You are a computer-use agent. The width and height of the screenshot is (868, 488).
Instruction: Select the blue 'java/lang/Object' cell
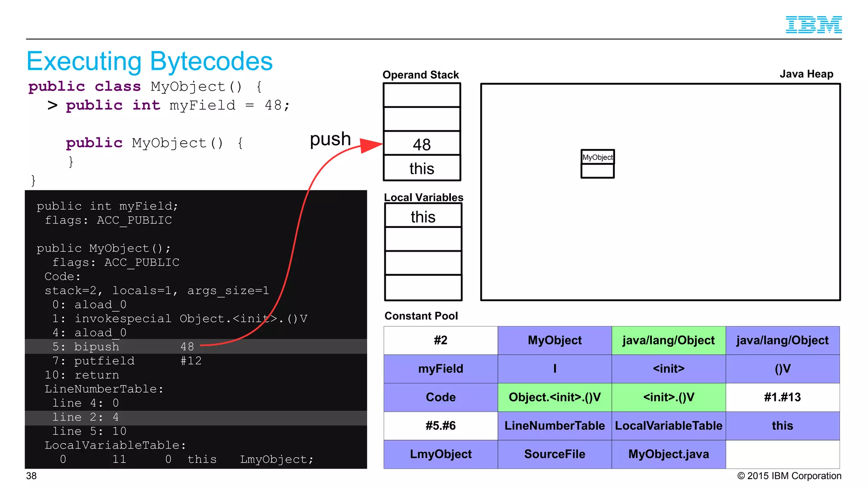[x=782, y=340]
